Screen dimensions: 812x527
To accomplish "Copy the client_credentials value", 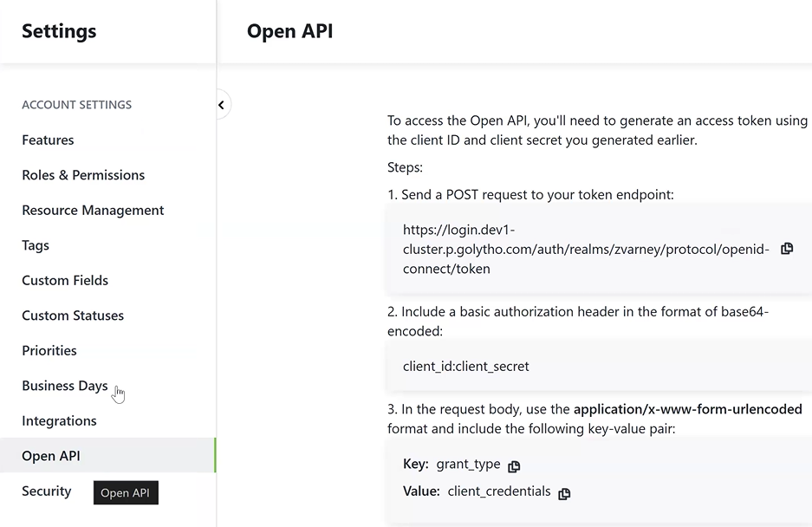I will coord(564,494).
